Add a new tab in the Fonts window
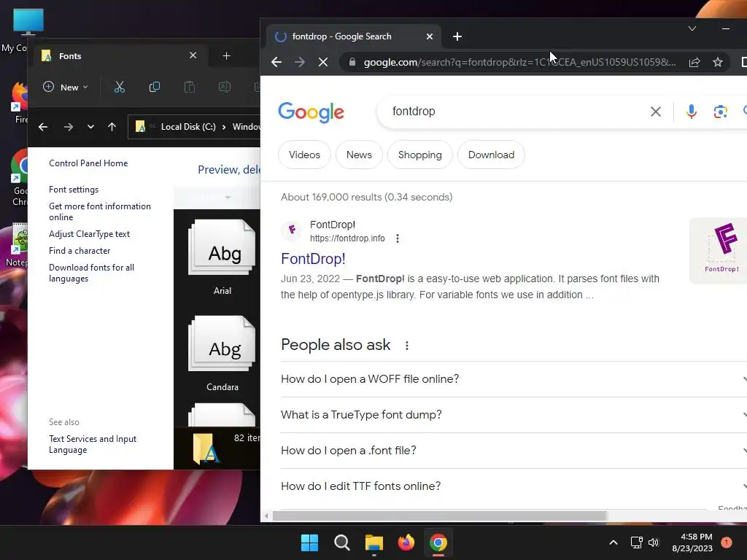 coord(227,56)
